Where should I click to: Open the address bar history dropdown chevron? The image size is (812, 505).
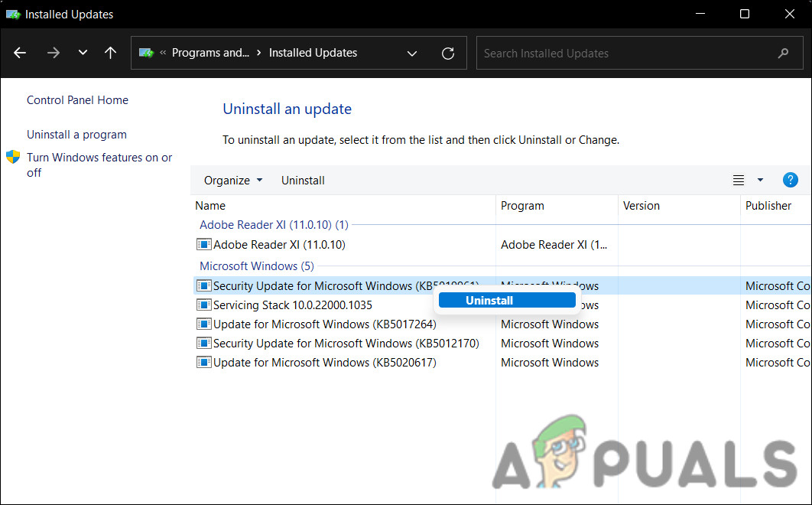tap(412, 53)
